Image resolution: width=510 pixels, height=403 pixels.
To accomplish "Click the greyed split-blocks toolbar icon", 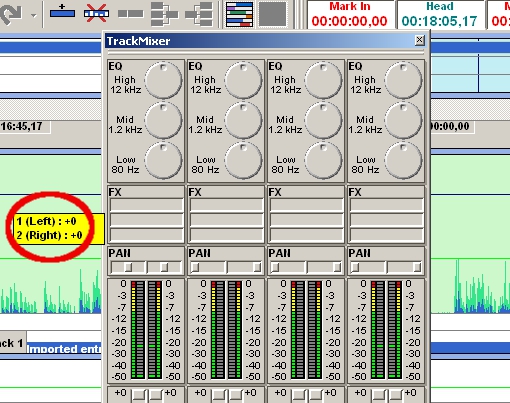I will [x=130, y=14].
